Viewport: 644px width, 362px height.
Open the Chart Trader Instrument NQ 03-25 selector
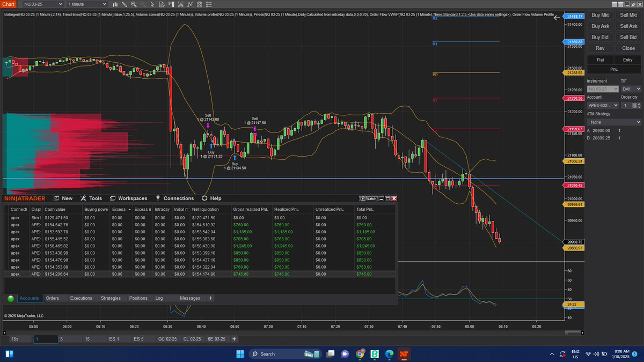point(603,88)
